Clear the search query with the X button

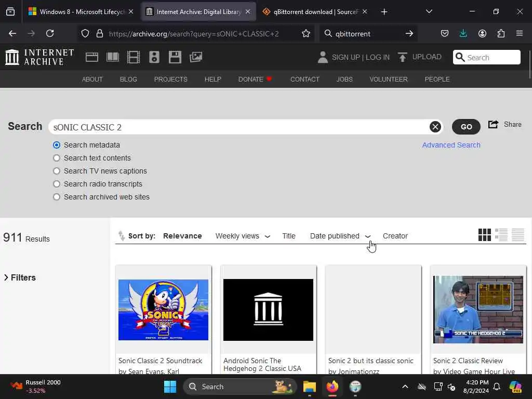(x=435, y=127)
